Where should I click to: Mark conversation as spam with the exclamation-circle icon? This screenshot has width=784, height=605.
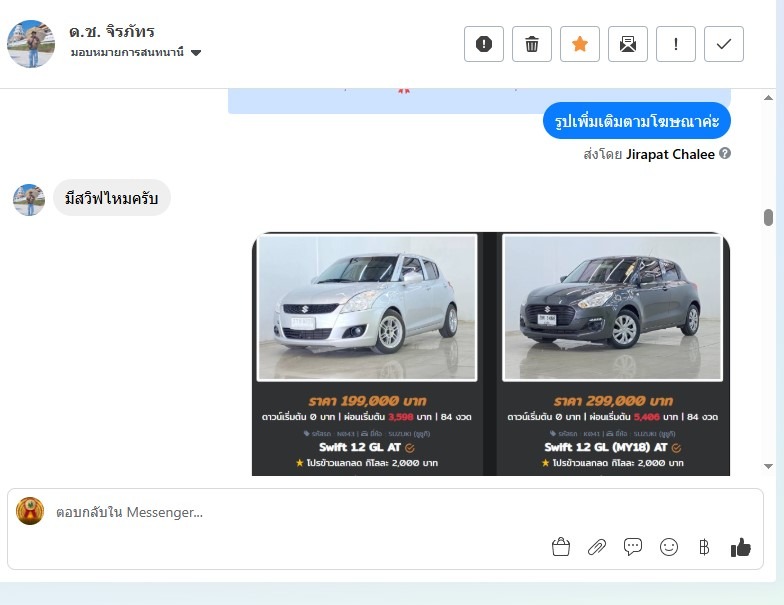pos(484,44)
